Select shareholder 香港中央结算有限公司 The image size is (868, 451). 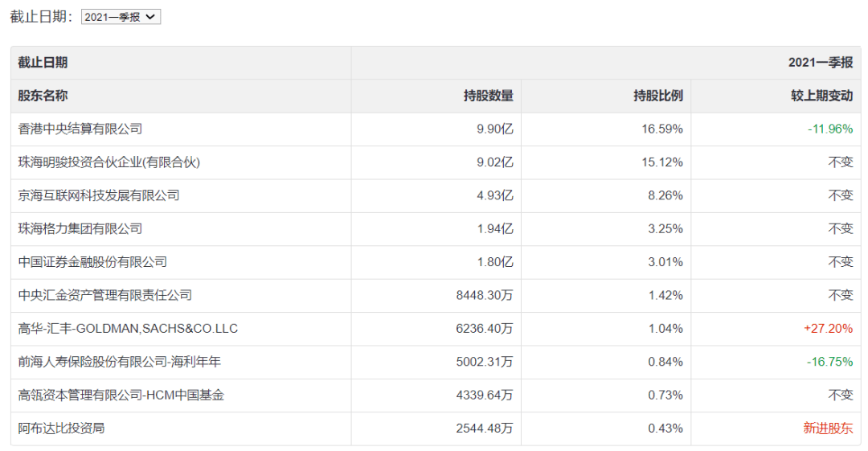tap(80, 129)
